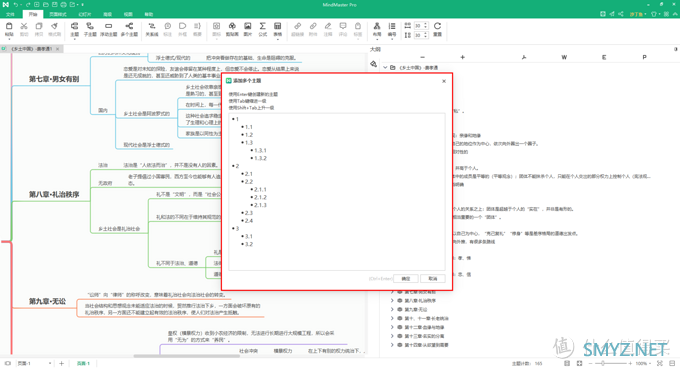Open the 幻灯片 ribbon tab
The height and width of the screenshot is (369, 680).
coord(85,14)
